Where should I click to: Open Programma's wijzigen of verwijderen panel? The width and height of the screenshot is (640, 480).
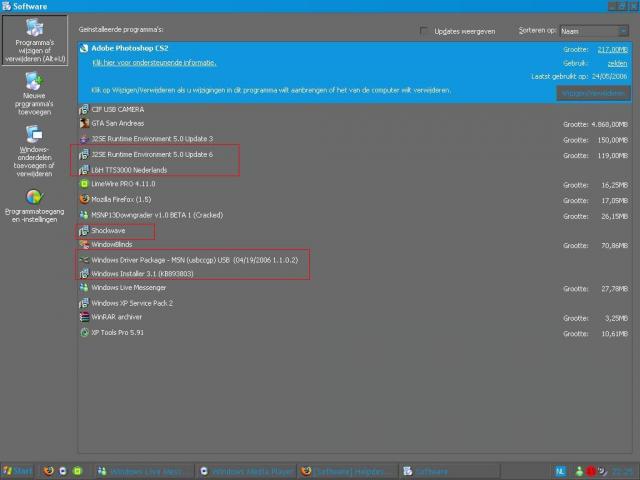[x=35, y=40]
